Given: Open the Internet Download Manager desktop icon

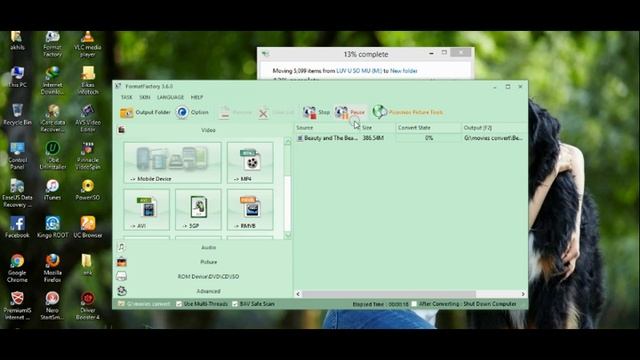Looking at the screenshot, I should 52,81.
